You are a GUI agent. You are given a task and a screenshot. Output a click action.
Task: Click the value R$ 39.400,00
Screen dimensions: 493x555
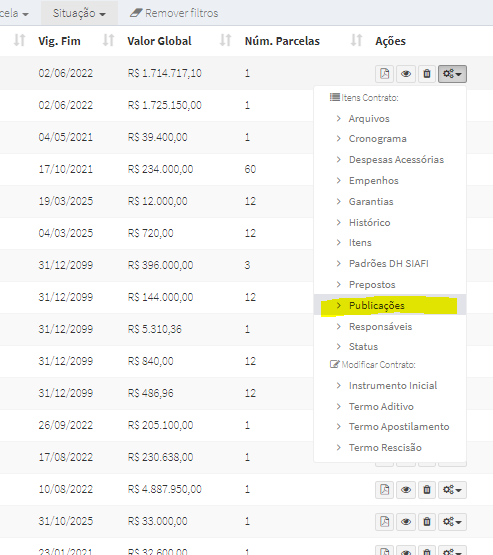tap(157, 137)
